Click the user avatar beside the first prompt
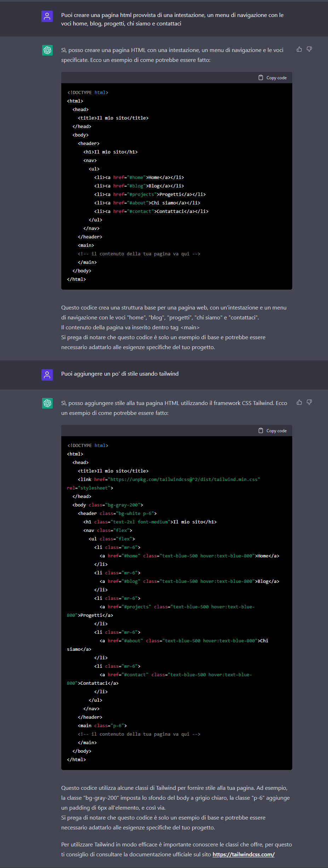328x868 pixels. point(47,16)
